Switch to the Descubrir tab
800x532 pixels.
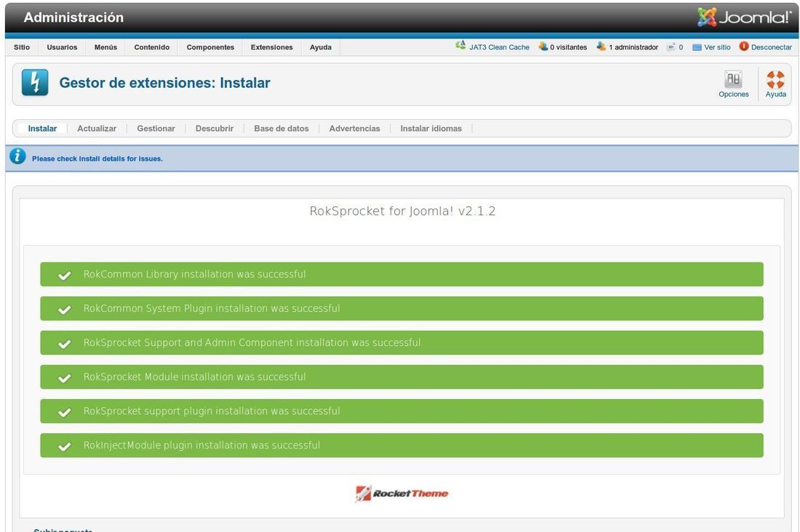coord(215,129)
